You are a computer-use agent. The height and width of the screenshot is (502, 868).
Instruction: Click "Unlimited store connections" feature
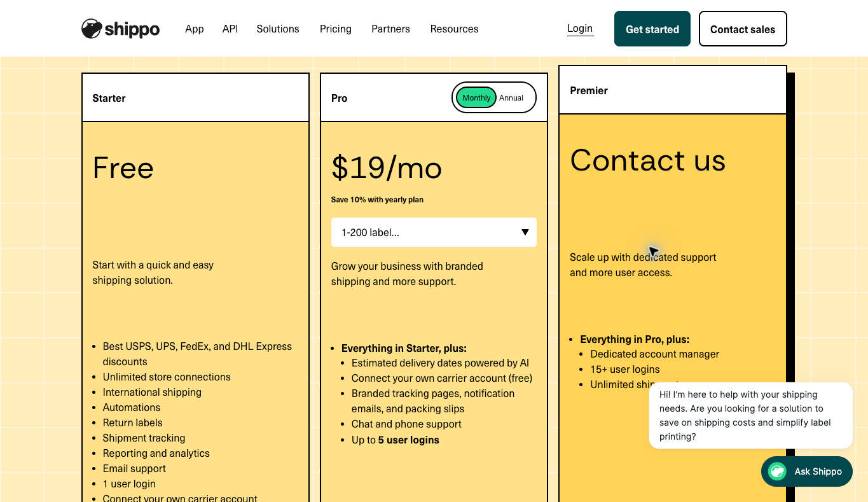coord(167,377)
